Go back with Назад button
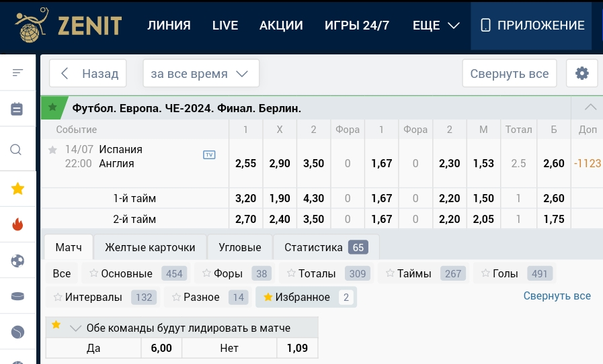This screenshot has width=603, height=364. point(87,73)
